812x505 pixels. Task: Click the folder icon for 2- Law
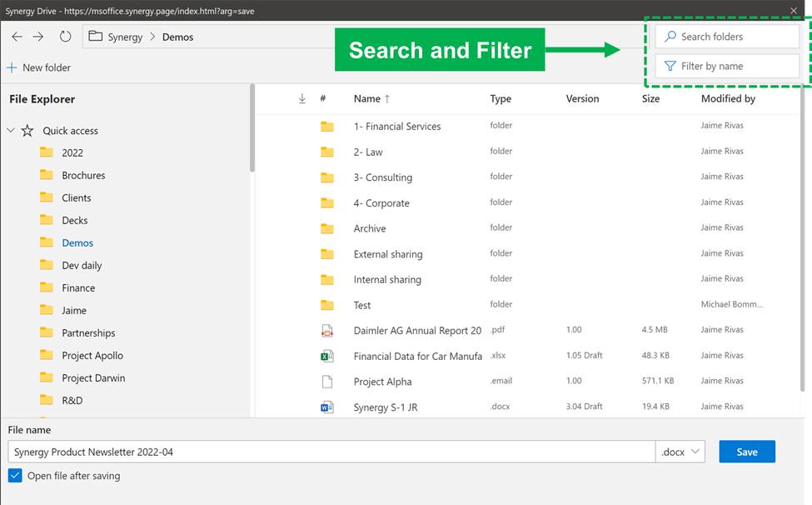pos(326,152)
